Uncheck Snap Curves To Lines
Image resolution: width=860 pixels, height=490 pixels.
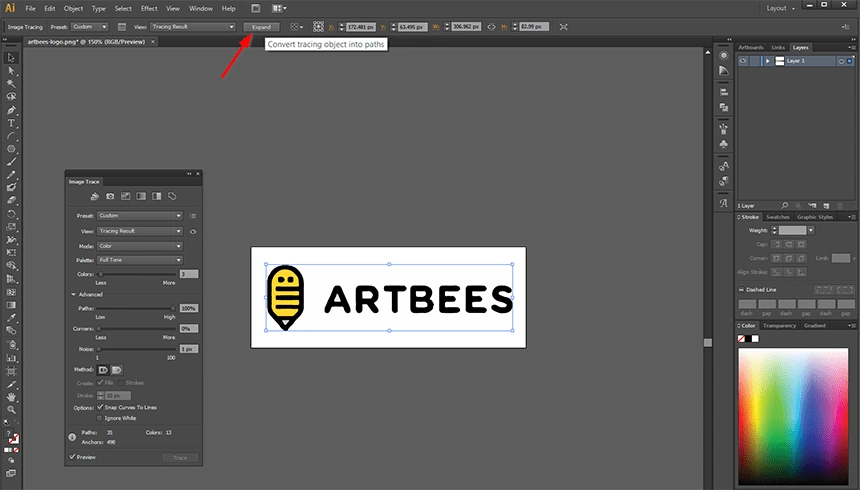click(100, 407)
